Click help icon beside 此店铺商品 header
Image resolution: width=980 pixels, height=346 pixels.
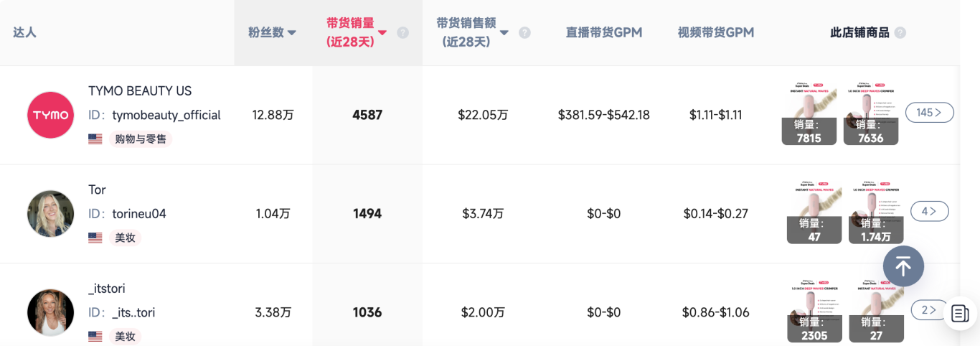(900, 32)
